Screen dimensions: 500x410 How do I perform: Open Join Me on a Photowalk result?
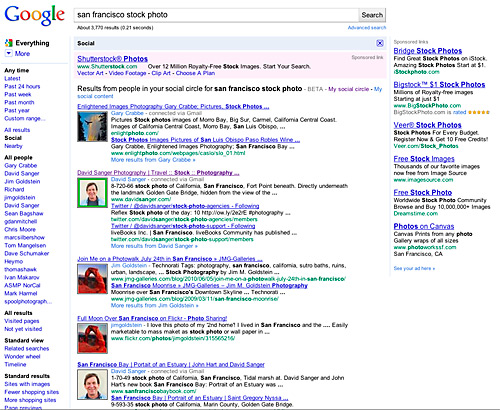[170, 259]
